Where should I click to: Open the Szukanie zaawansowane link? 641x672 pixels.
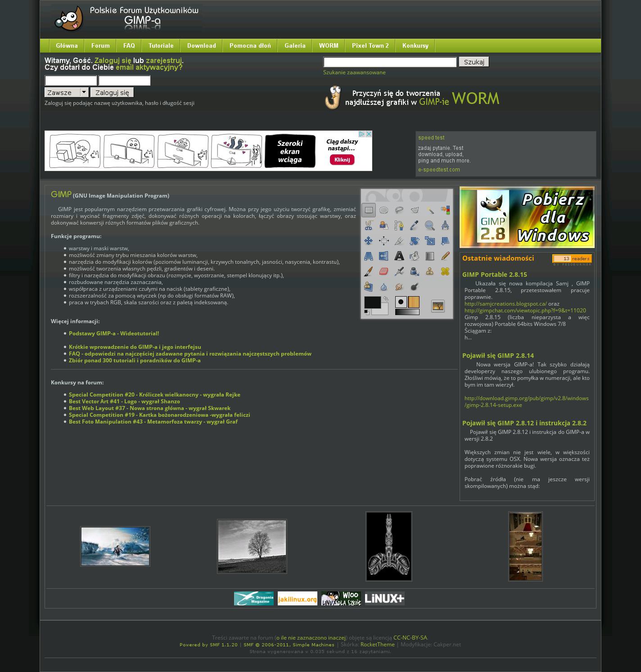(x=354, y=72)
